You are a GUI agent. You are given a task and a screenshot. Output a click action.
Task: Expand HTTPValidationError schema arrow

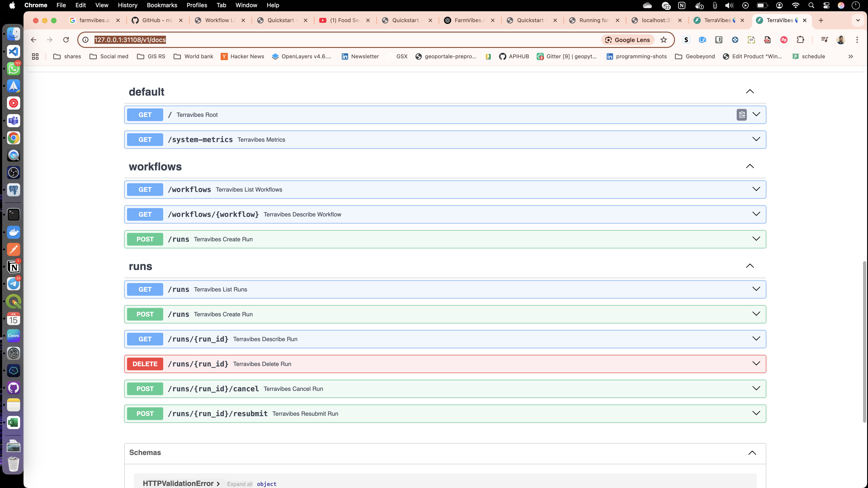click(218, 484)
